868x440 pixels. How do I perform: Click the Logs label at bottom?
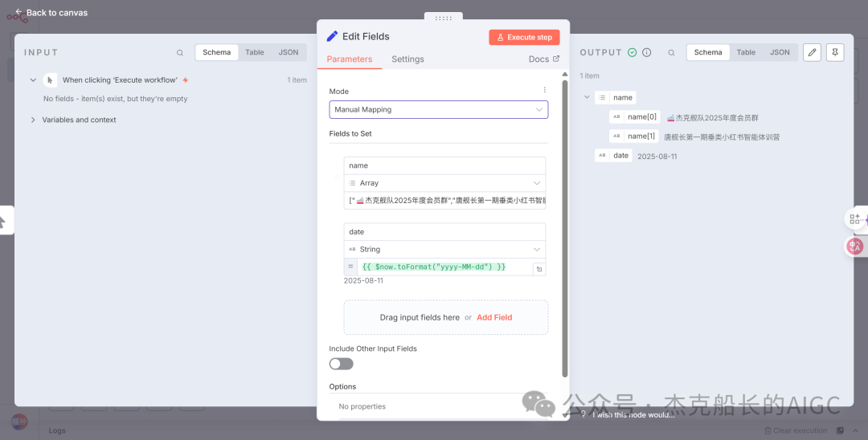pos(58,430)
